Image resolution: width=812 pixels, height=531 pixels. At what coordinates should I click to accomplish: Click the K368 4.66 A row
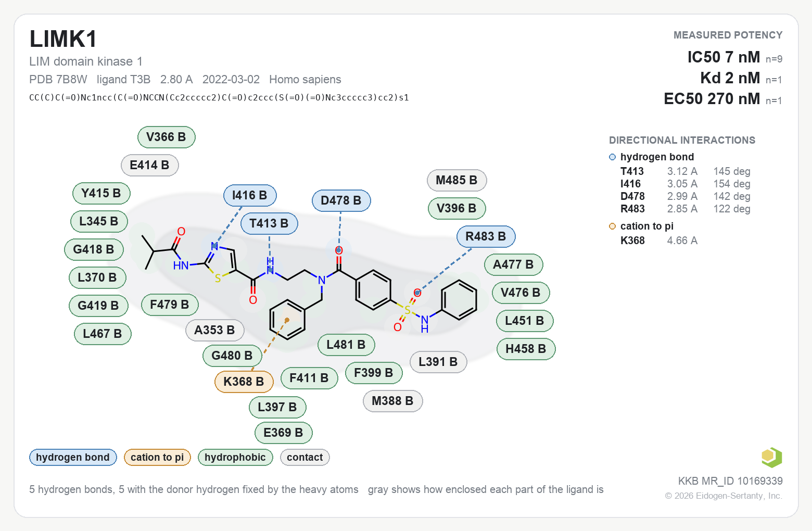[659, 241]
